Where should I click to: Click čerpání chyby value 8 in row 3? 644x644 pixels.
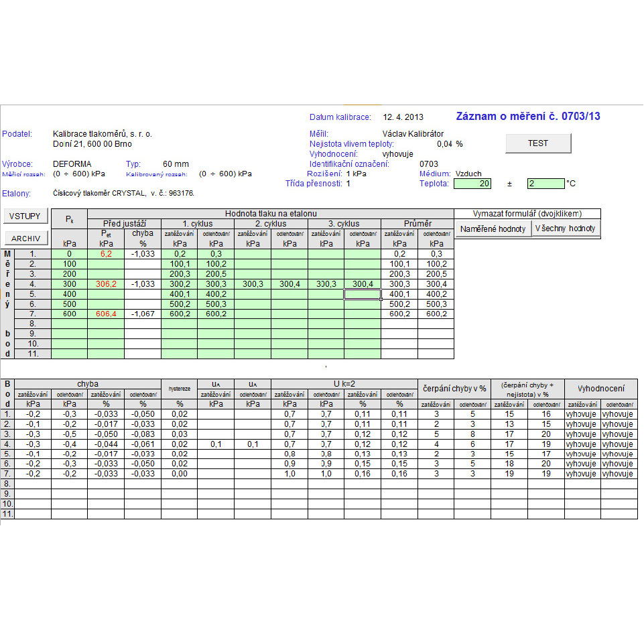point(472,434)
